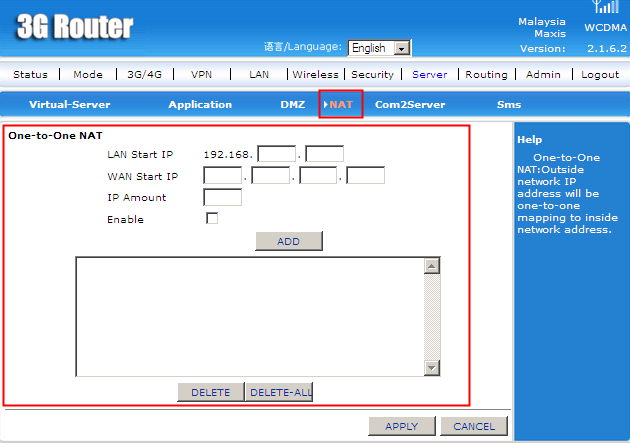Open the DMZ tab
This screenshot has height=443, width=630.
292,104
